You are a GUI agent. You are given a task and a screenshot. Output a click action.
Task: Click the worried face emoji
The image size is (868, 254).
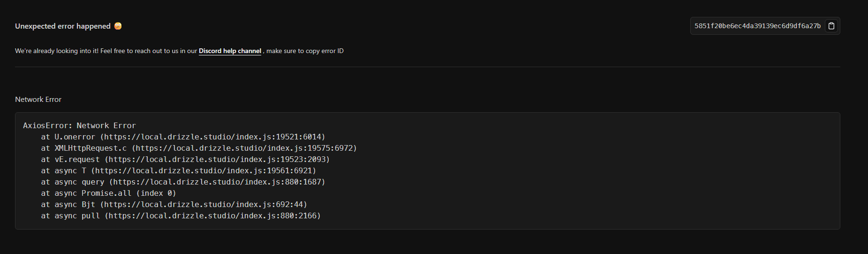click(118, 26)
